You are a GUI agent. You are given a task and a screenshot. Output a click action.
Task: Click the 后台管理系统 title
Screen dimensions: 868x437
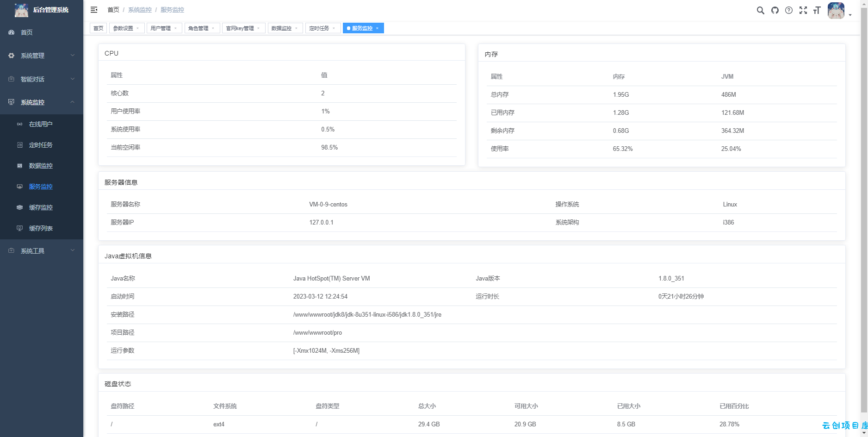(x=51, y=10)
